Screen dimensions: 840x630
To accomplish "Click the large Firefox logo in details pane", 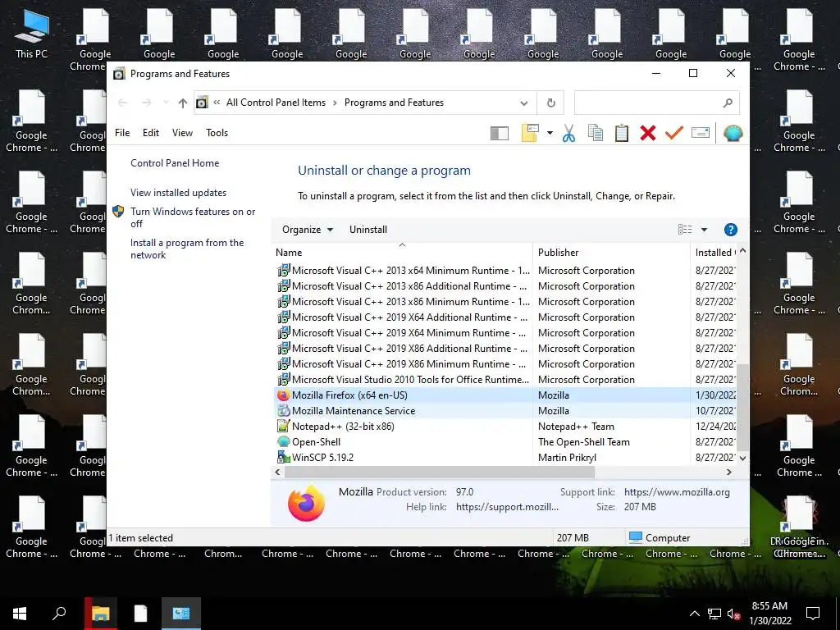I will (x=306, y=503).
